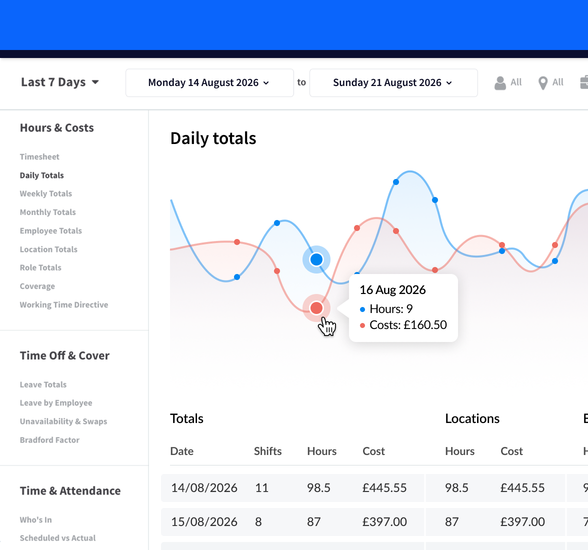Screen dimensions: 588x550
Task: Click the location pin filter icon
Action: pos(543,83)
